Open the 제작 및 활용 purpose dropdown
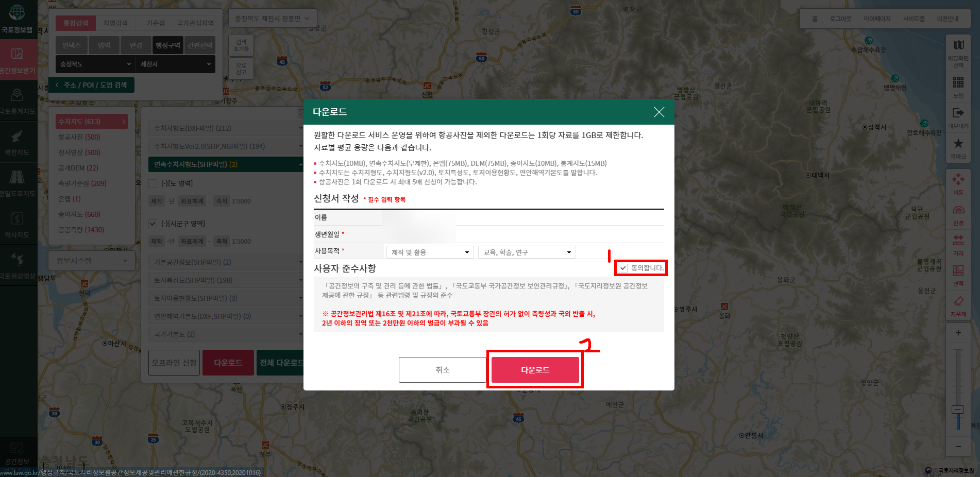The image size is (980, 477). (x=430, y=252)
